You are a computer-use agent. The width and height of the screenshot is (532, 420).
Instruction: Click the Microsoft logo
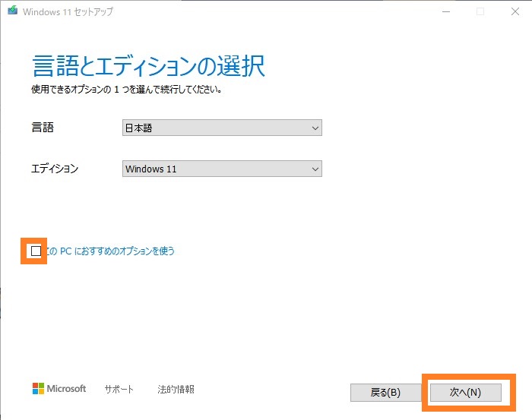pyautogui.click(x=59, y=388)
